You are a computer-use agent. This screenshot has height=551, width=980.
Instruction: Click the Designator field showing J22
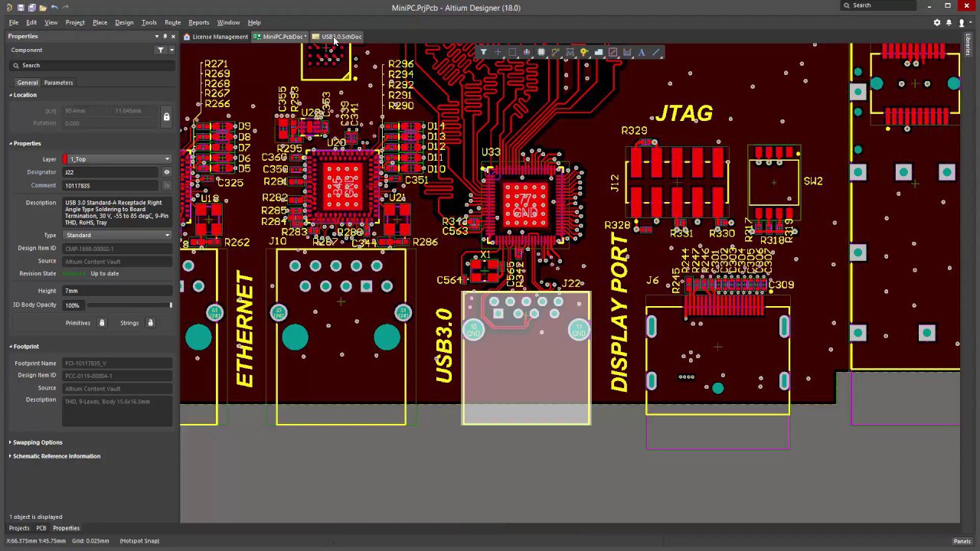tap(111, 172)
